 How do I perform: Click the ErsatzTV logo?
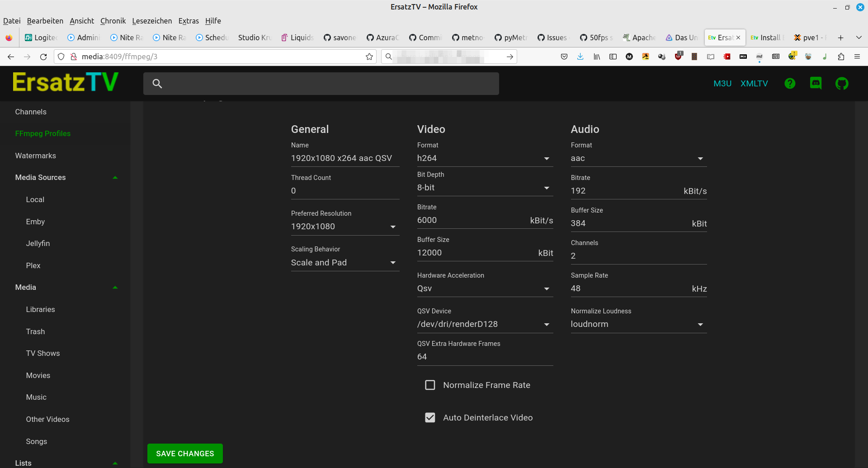point(65,82)
